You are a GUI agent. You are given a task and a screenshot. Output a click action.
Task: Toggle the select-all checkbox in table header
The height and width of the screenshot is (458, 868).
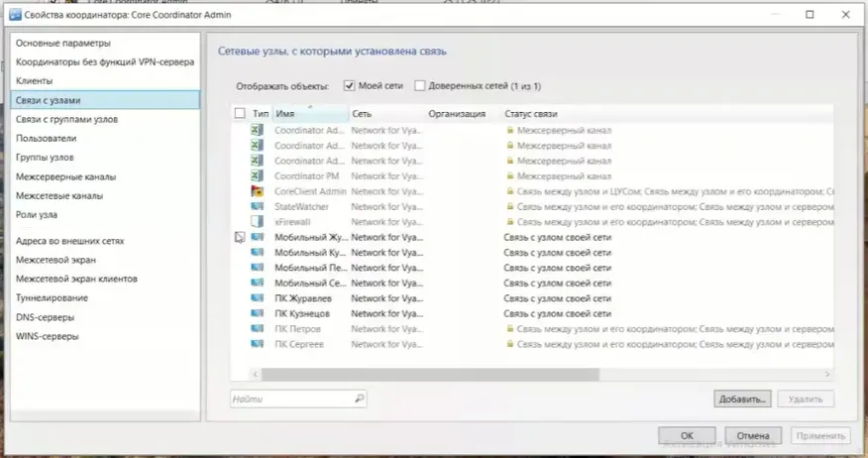tap(240, 113)
